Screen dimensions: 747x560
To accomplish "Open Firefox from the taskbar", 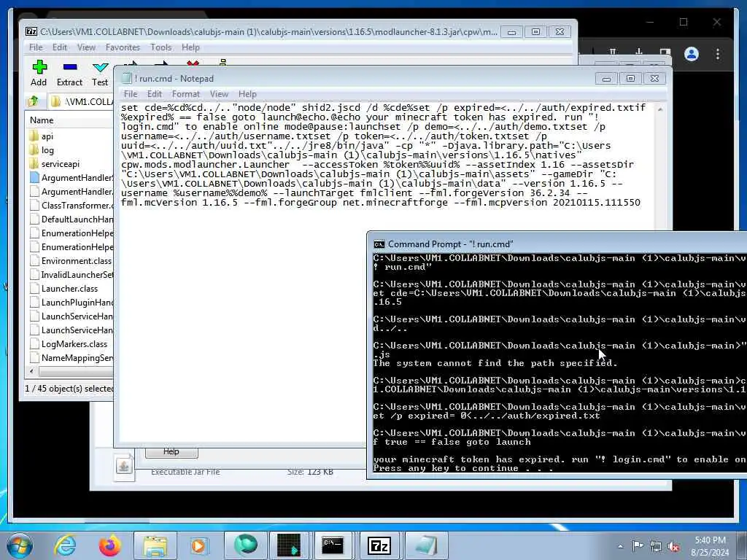I will click(x=109, y=545).
